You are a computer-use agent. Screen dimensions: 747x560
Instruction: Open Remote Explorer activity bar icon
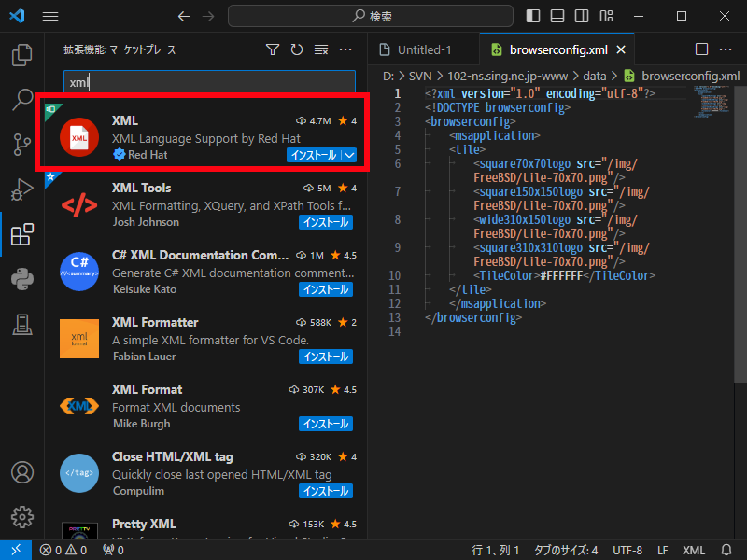(21, 324)
